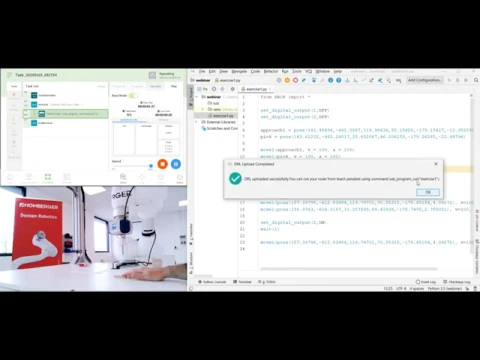Expand External Libraries in project tree
Viewport: 480px width, 360px height.
click(x=196, y=122)
